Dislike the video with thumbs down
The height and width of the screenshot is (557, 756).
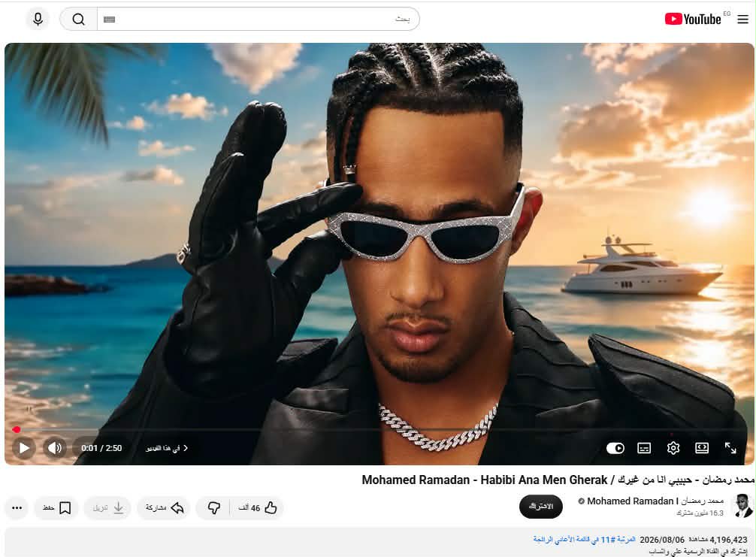214,508
